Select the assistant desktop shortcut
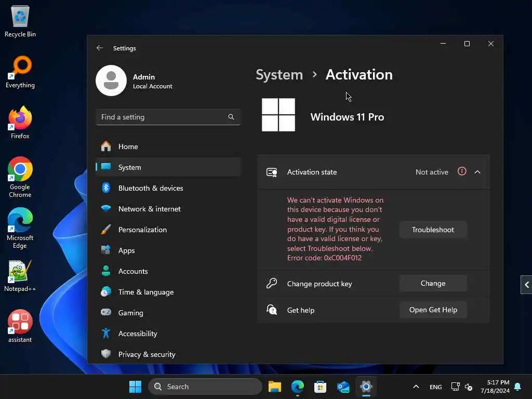 [20, 326]
